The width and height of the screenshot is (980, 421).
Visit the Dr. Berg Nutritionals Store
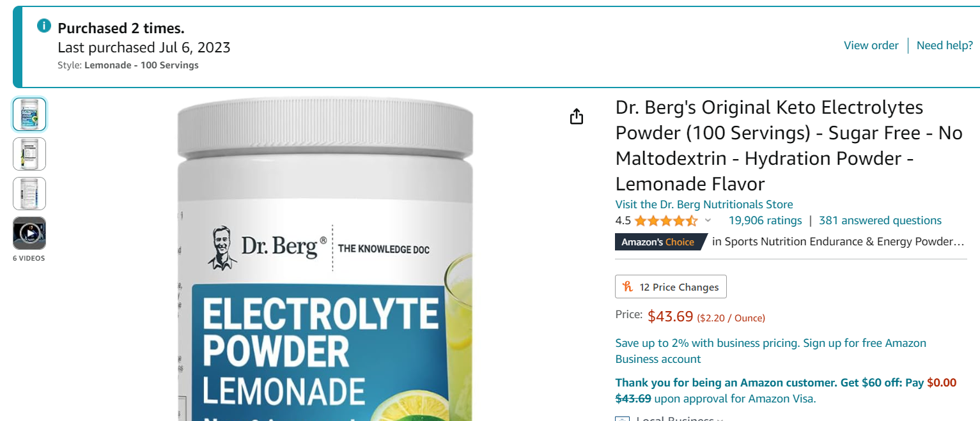(x=703, y=204)
